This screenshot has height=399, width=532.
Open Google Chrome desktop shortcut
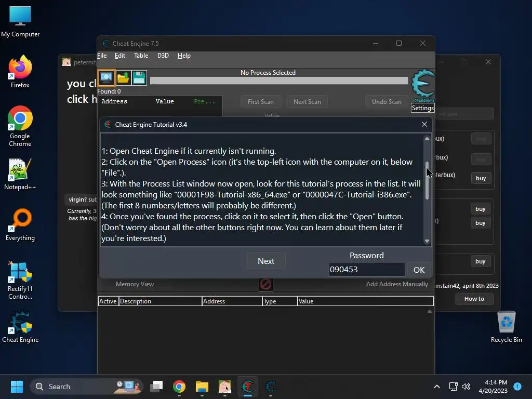coord(20,126)
